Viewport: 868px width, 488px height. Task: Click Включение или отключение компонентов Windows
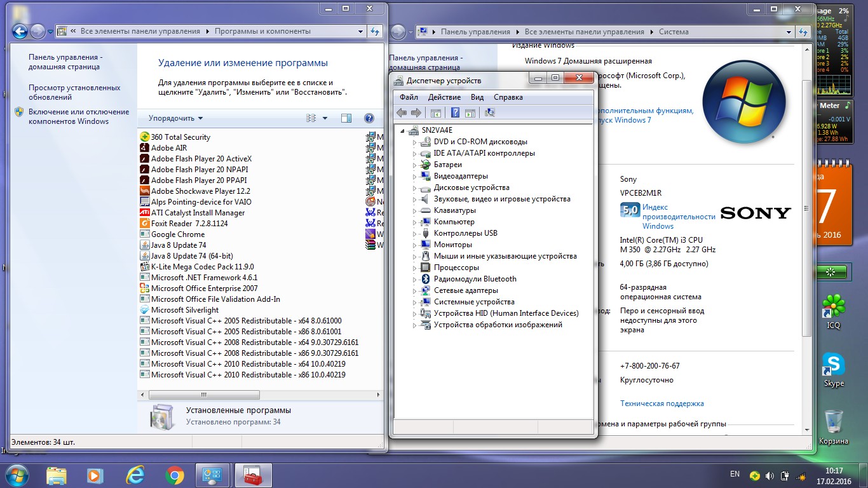click(x=79, y=116)
